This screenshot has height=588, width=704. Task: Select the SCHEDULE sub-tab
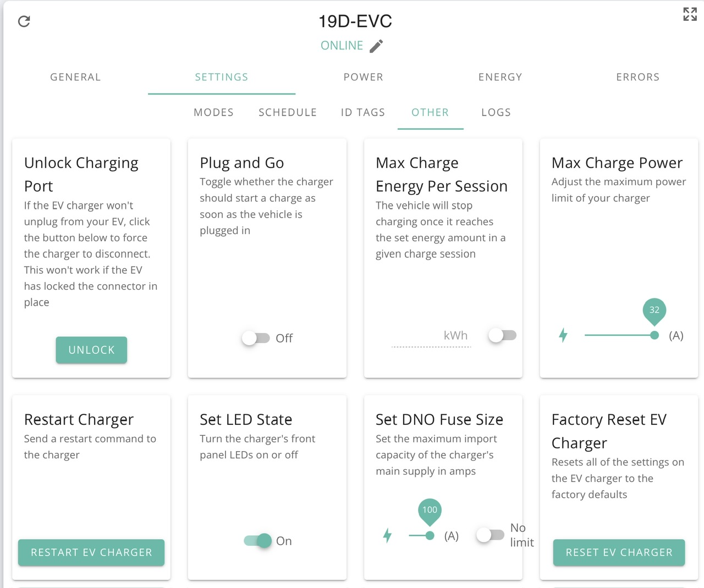288,112
